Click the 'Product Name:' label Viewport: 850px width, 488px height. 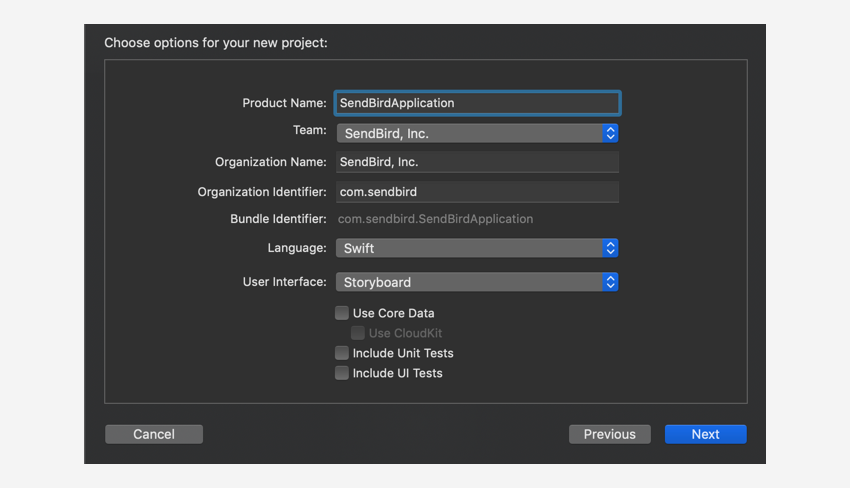284,103
